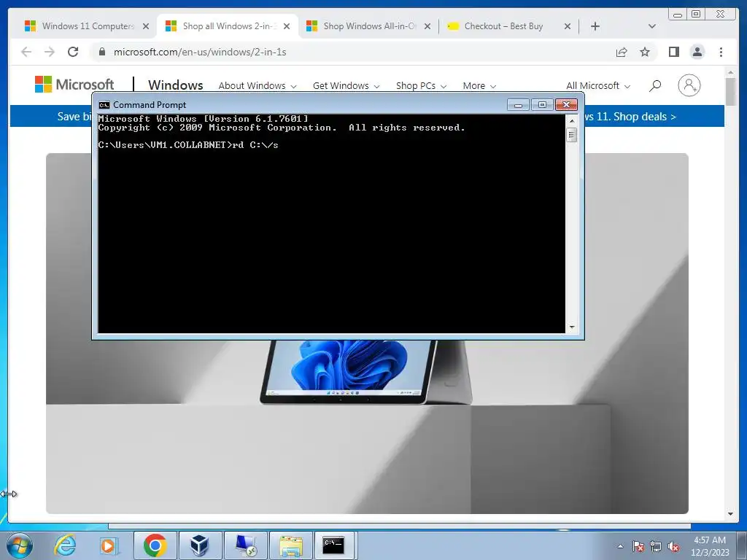The width and height of the screenshot is (747, 560).
Task: Click the muted volume tray icon
Action: pos(673,547)
